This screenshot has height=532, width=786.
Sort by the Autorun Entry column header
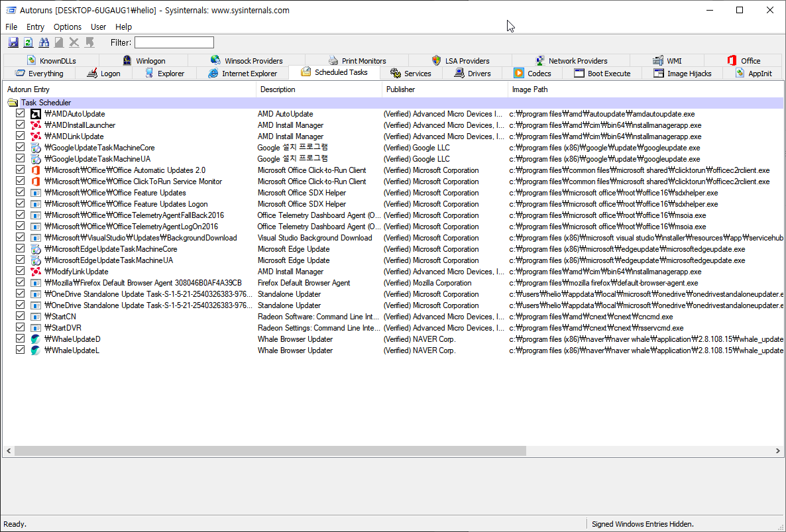(129, 89)
